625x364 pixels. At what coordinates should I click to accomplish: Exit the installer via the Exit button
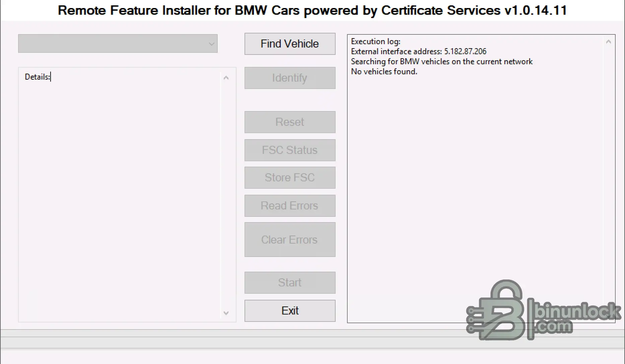point(290,311)
